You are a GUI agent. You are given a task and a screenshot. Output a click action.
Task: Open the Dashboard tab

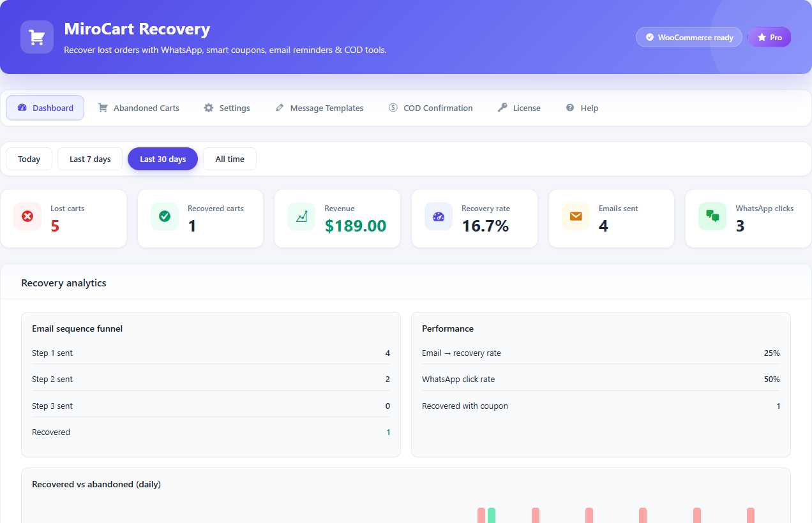(x=45, y=108)
